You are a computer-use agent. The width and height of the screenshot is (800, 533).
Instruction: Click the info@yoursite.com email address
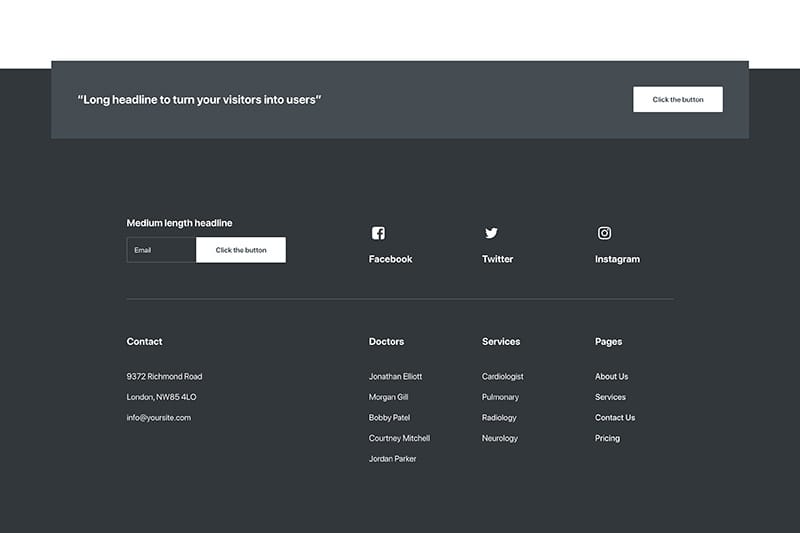(x=158, y=418)
